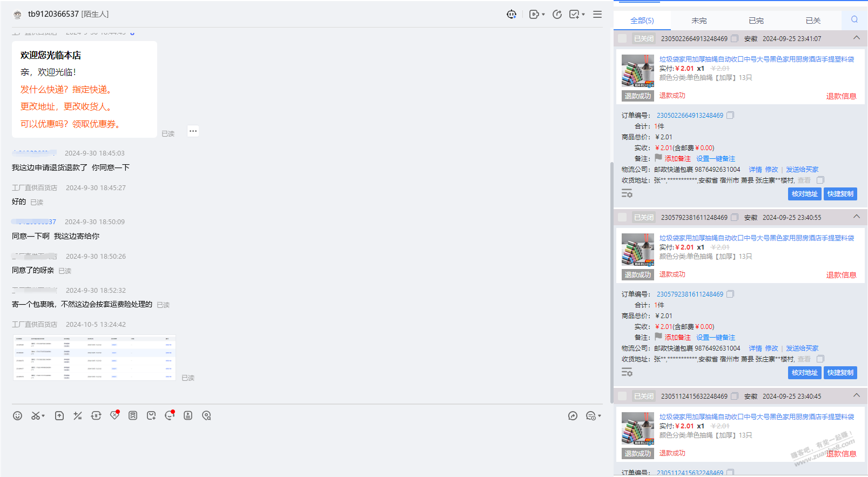Copy order number 2305022664913248469 in header
The width and height of the screenshot is (868, 477).
[735, 38]
